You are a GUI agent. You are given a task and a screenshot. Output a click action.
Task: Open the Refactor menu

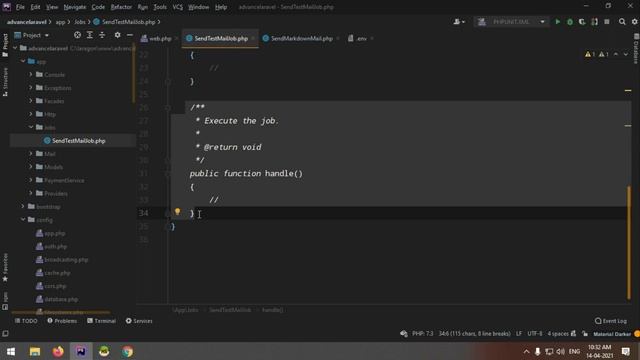pyautogui.click(x=121, y=7)
